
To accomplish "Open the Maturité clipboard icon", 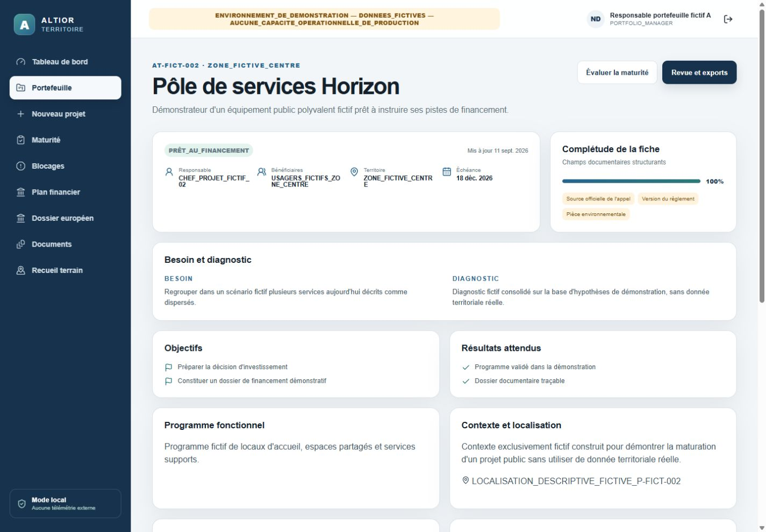I will 21,140.
